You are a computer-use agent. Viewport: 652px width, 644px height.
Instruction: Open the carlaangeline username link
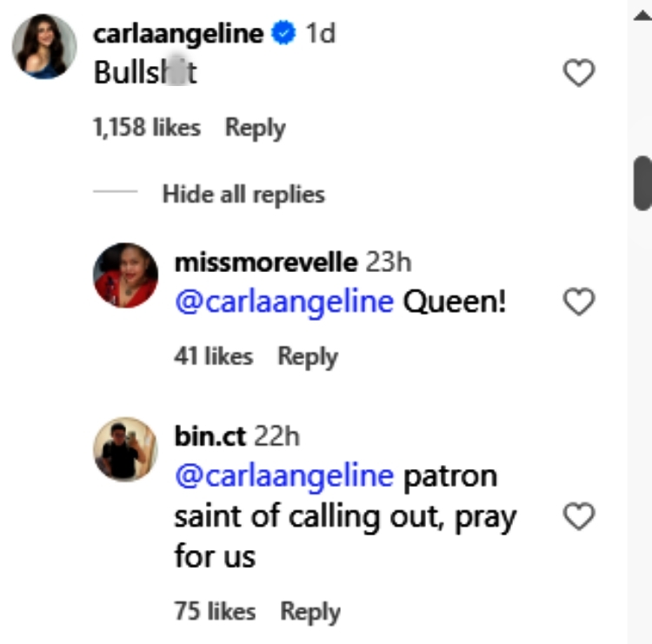[177, 34]
